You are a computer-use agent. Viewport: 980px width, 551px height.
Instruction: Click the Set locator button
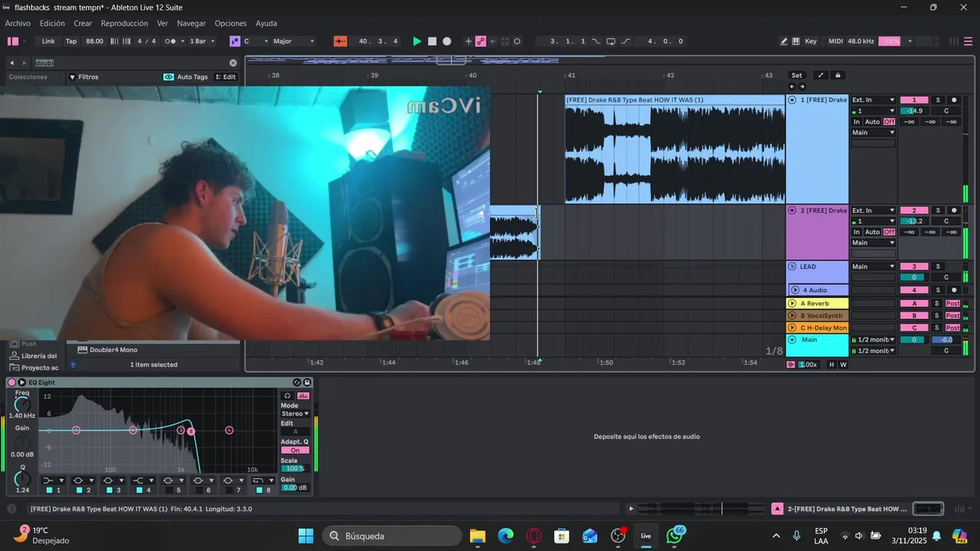point(797,75)
